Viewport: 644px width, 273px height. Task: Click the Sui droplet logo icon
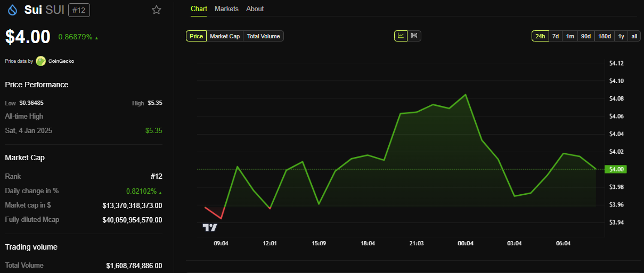point(13,10)
